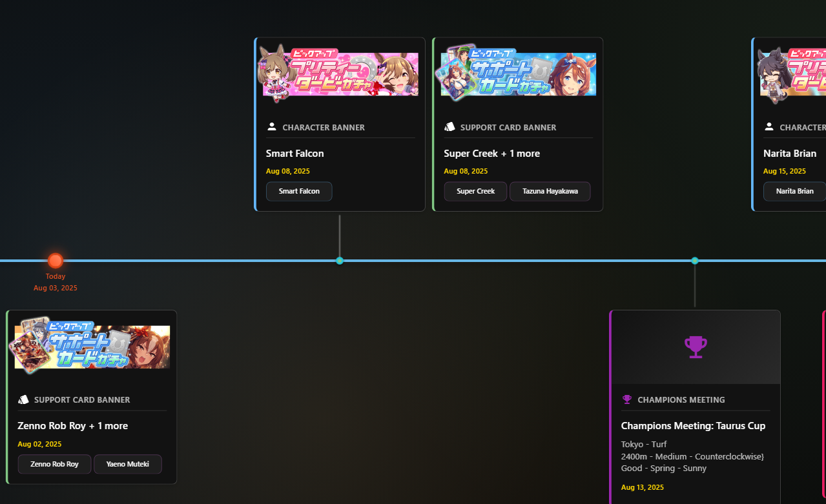Screen dimensions: 826x504
Task: Click the 'Good - Spring - Sunny' line
Action: pos(664,469)
